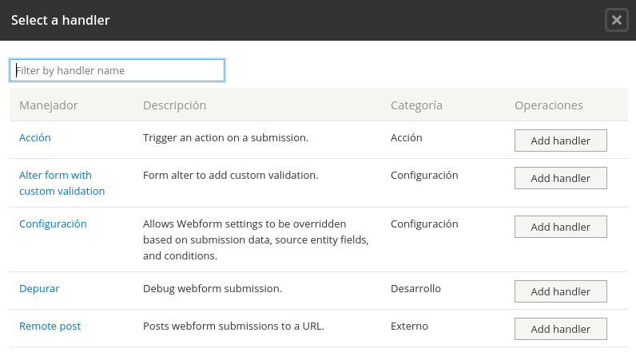Click the Operaciones column header
The height and width of the screenshot is (364, 636).
(x=548, y=105)
